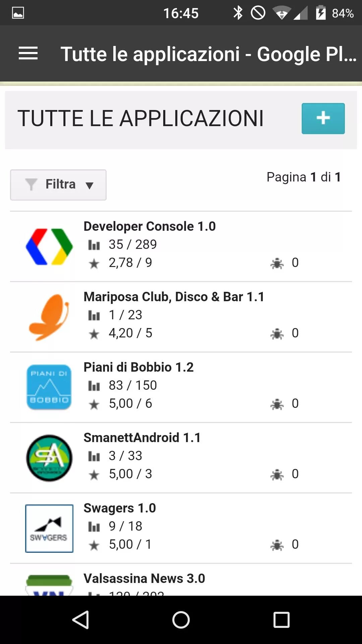This screenshot has height=644, width=362.
Task: Click the Developer Console bug icon
Action: point(277,263)
